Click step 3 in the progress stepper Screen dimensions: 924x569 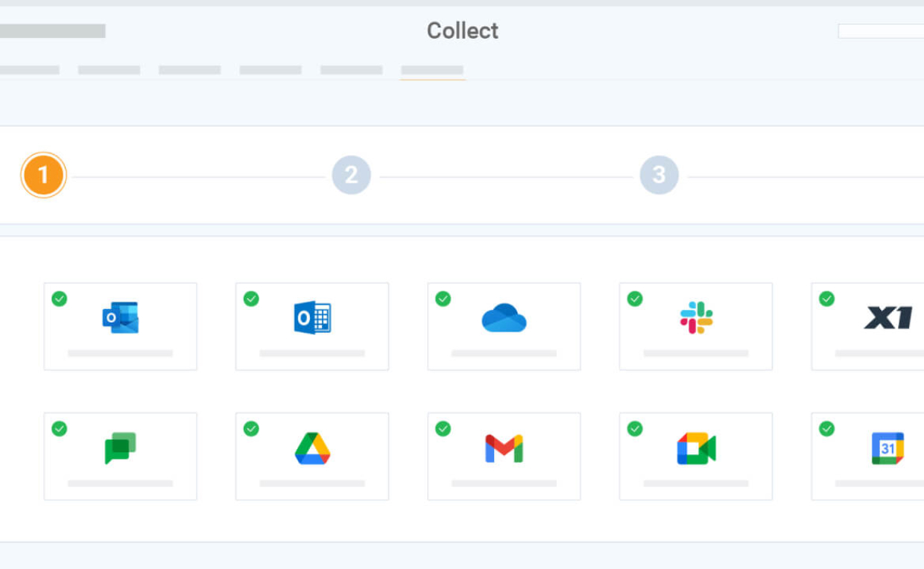[659, 175]
